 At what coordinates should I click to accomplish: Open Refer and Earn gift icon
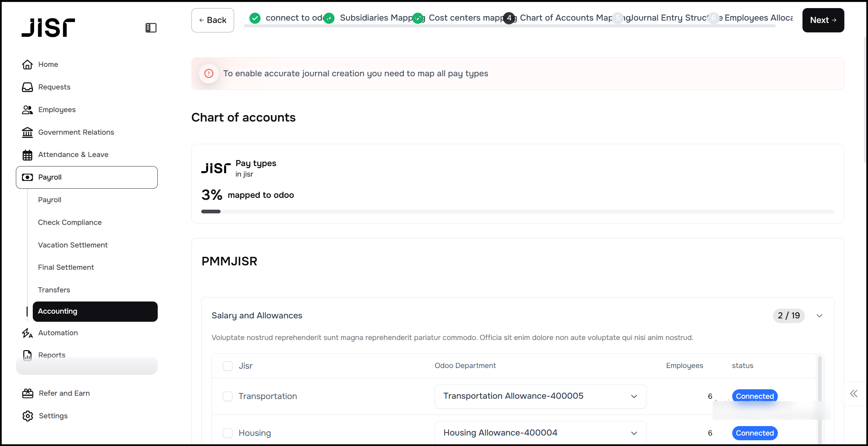click(x=28, y=393)
